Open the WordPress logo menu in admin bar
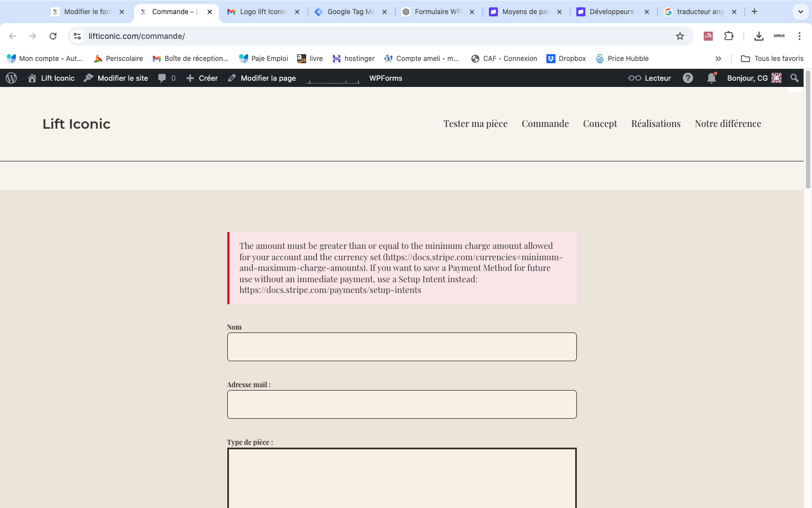The height and width of the screenshot is (508, 812). [11, 78]
